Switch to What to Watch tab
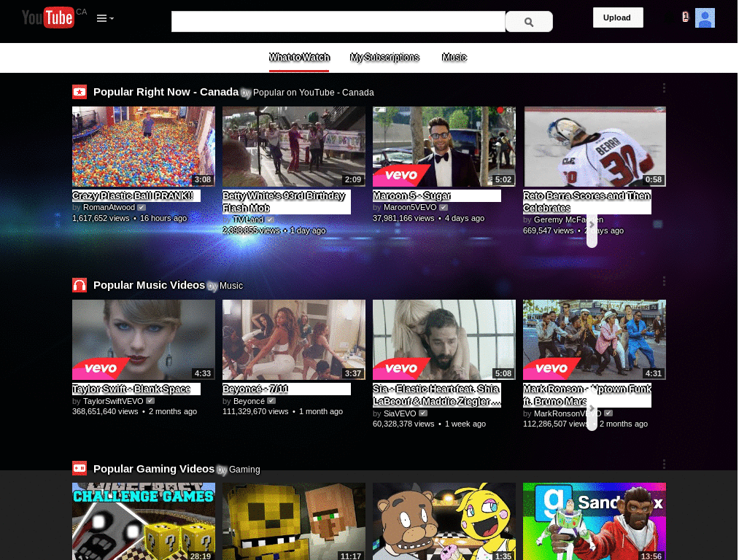The height and width of the screenshot is (560, 747). [299, 57]
